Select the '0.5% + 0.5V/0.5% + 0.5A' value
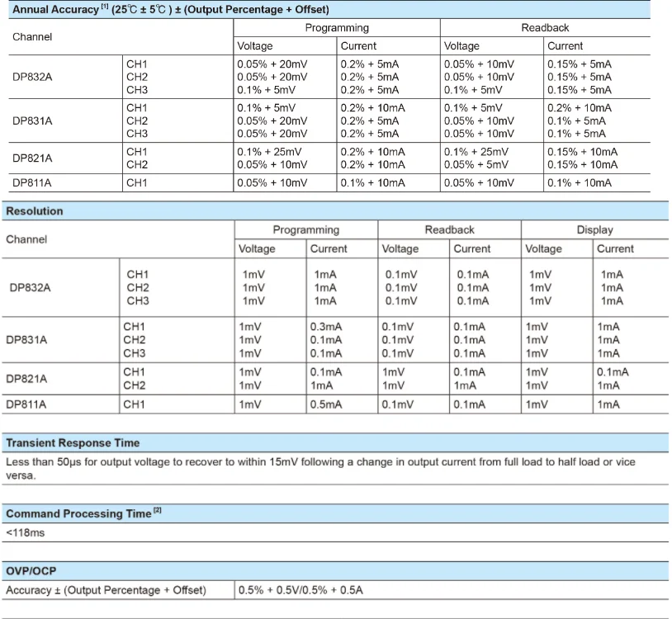Image resolution: width=672 pixels, height=619 pixels. coord(301,590)
